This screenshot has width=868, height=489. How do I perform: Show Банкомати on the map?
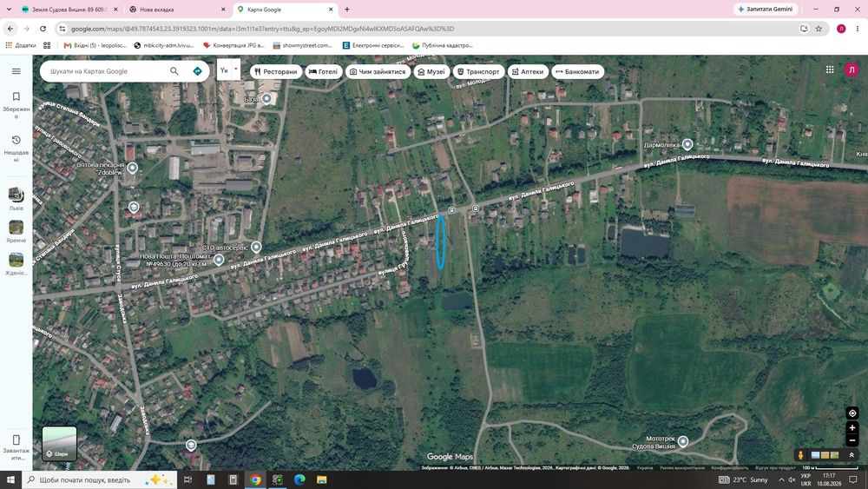coord(577,71)
